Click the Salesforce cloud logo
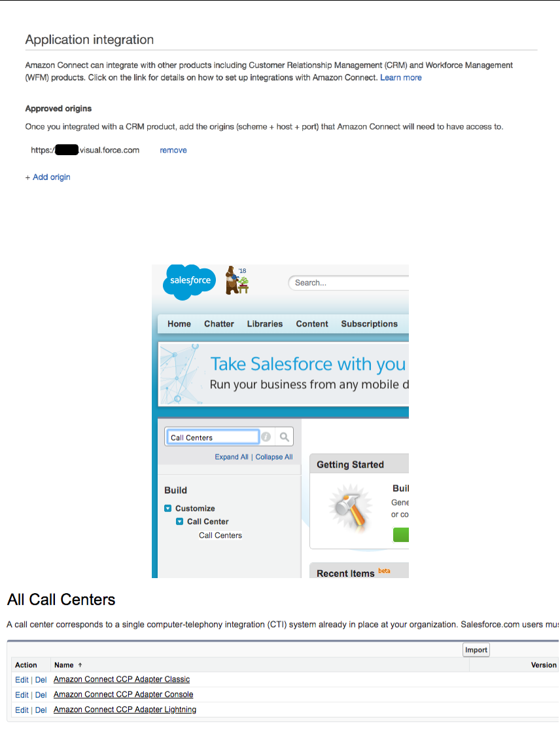The image size is (560, 730). tap(189, 282)
